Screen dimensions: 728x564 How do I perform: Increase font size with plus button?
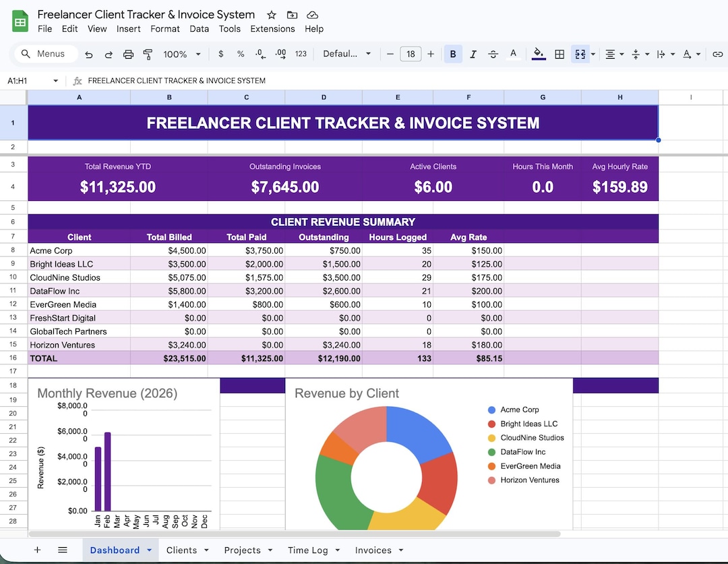[431, 54]
